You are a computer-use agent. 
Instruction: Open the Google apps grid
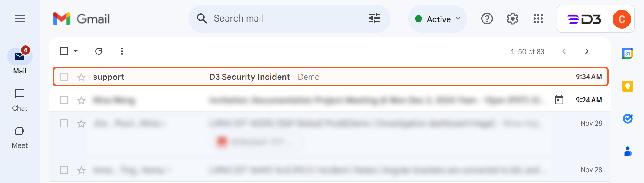(x=538, y=19)
